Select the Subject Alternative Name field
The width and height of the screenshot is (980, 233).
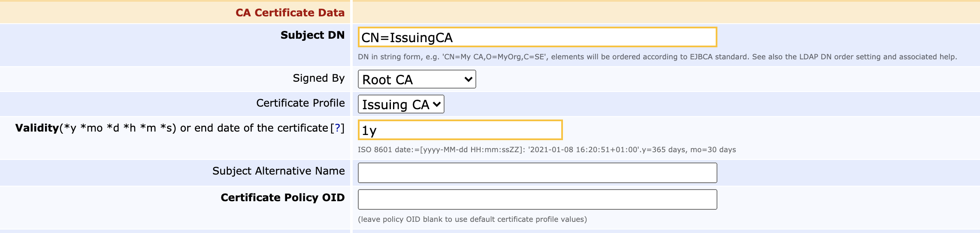tap(537, 173)
